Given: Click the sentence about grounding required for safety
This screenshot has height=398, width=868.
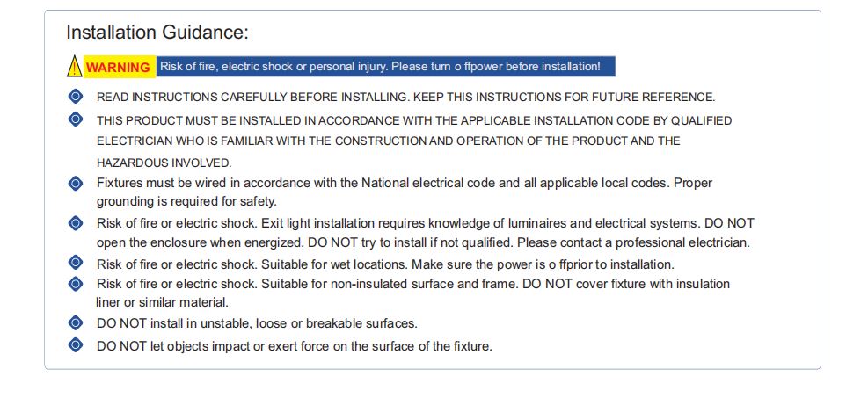Looking at the screenshot, I should 186,201.
